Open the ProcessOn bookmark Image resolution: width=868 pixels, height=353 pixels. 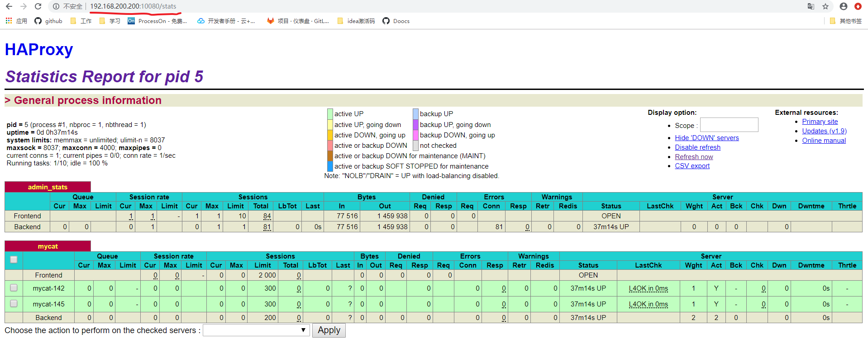click(157, 21)
